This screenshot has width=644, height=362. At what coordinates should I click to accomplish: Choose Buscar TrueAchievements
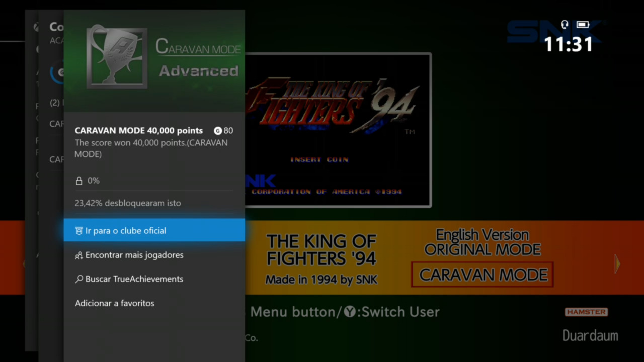[x=154, y=279]
